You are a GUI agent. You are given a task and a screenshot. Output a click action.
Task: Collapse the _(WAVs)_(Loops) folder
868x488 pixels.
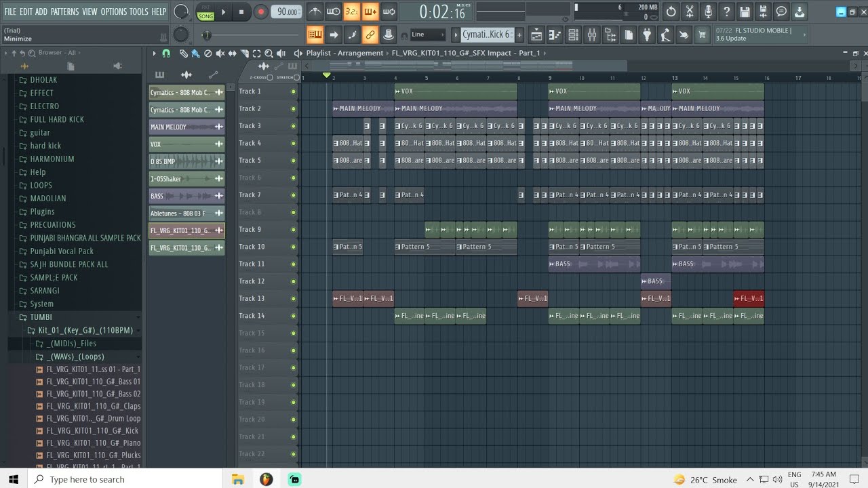click(75, 357)
